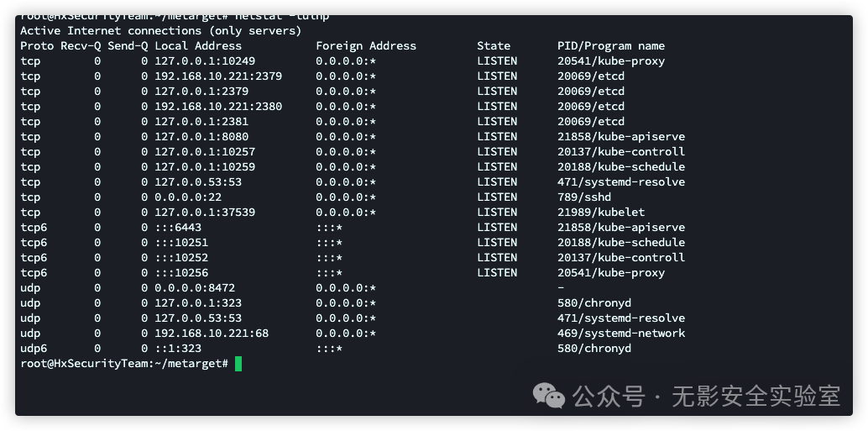Click 20188/kube-schedule in the :::10251 row
Image resolution: width=868 pixels, height=431 pixels.
[x=621, y=243]
